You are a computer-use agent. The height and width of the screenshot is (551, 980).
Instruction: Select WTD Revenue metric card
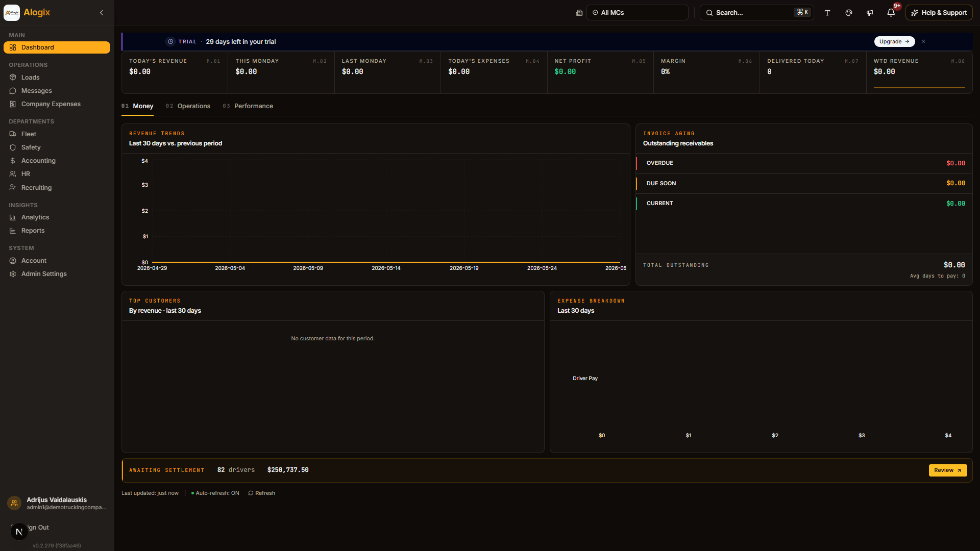click(919, 72)
